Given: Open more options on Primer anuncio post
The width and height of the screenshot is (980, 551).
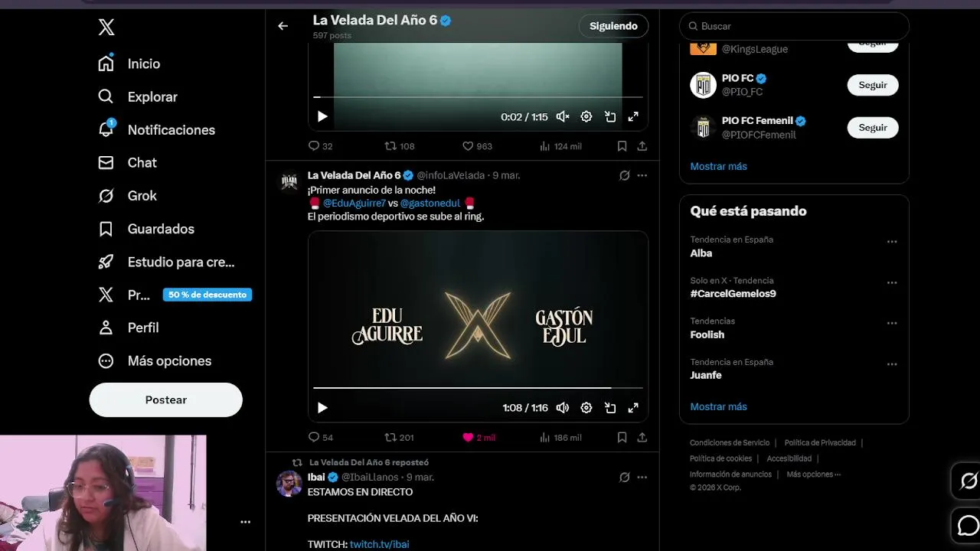Looking at the screenshot, I should click(642, 175).
